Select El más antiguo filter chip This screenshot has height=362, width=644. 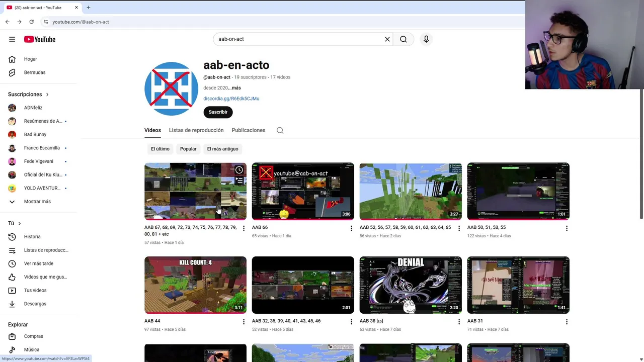pyautogui.click(x=222, y=149)
